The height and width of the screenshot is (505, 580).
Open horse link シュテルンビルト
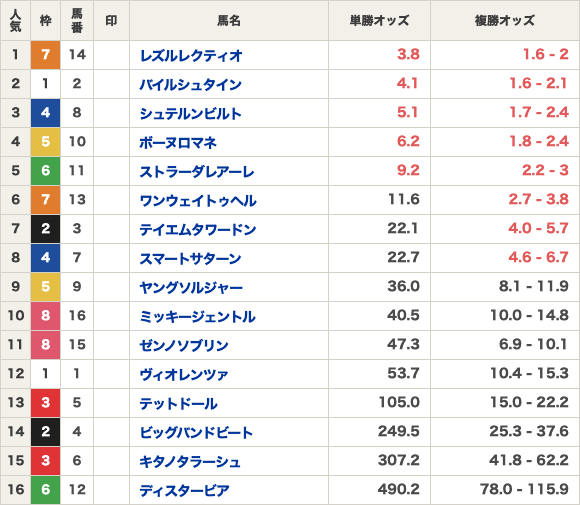pos(190,113)
